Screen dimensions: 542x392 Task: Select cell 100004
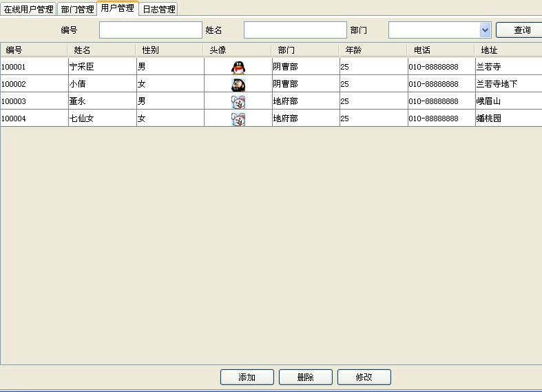34,118
